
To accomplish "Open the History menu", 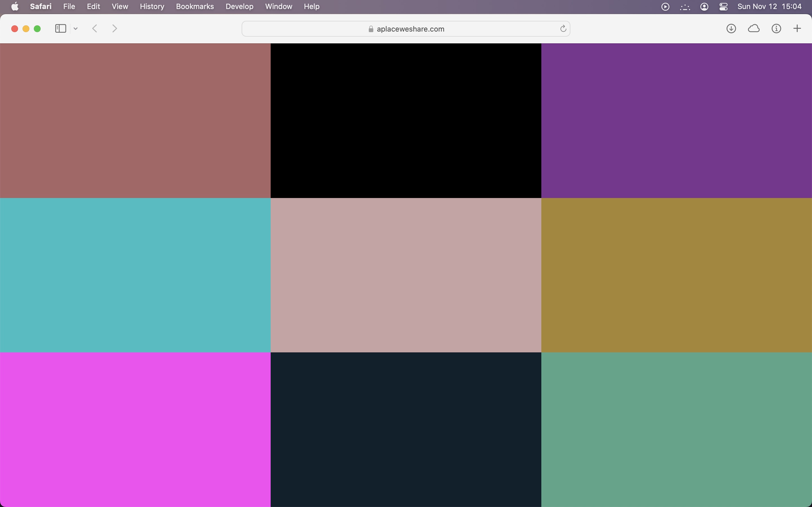I will 152,6.
